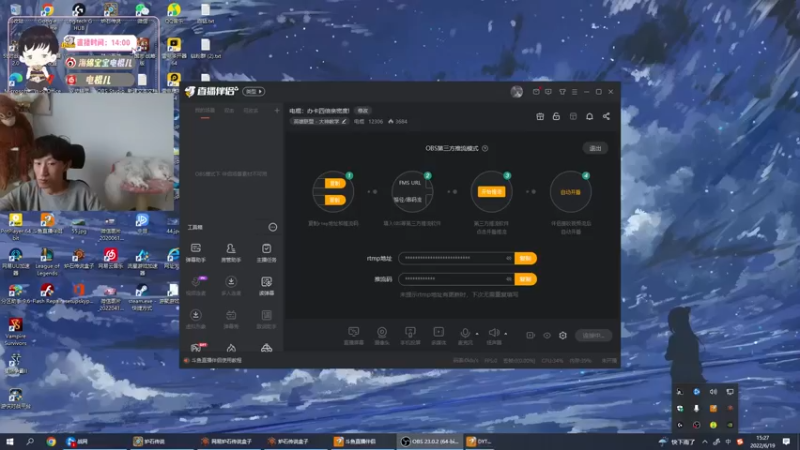The image size is (800, 450).
Task: Open the 读弹幕 tool
Action: tap(266, 286)
